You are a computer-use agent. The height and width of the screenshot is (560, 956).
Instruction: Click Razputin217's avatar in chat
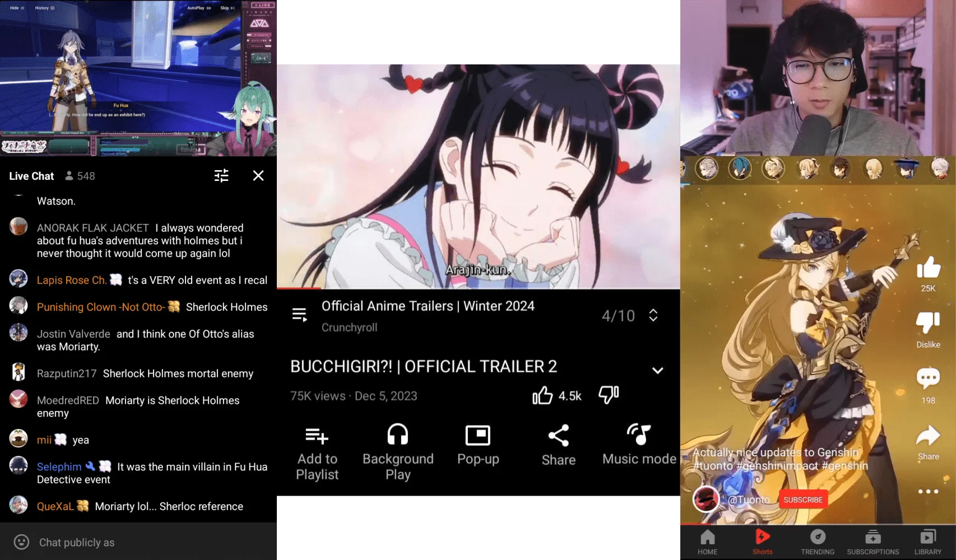pos(18,372)
